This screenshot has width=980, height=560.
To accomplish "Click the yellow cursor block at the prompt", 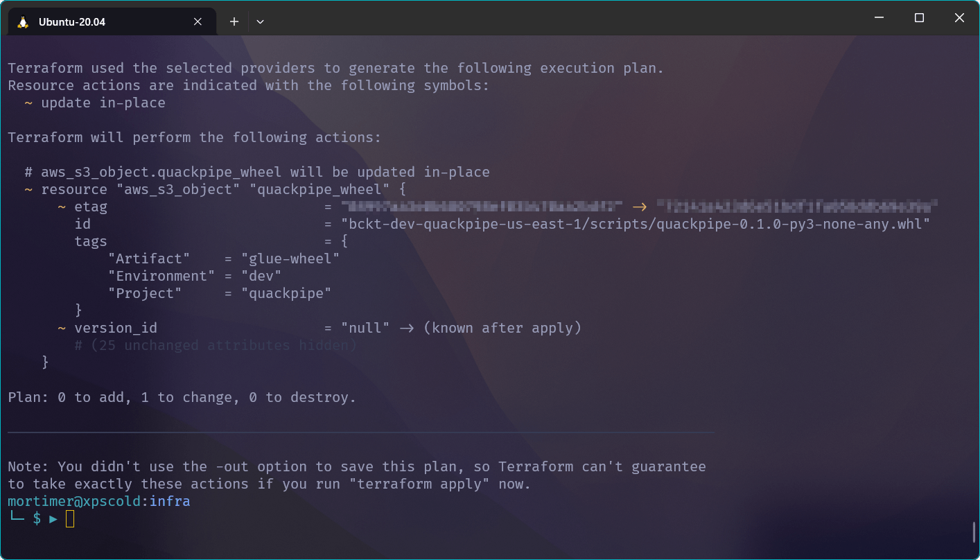I will 70,518.
